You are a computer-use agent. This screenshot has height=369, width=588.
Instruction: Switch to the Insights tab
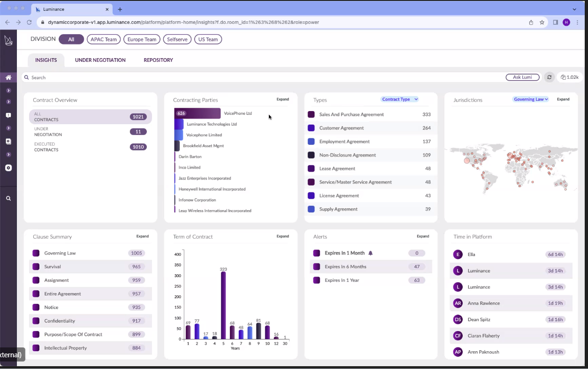pyautogui.click(x=46, y=60)
